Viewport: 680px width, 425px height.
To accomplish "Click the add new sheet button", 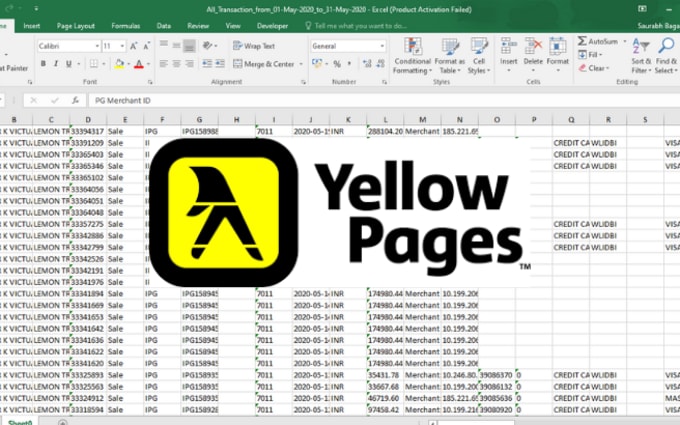I will [x=62, y=422].
